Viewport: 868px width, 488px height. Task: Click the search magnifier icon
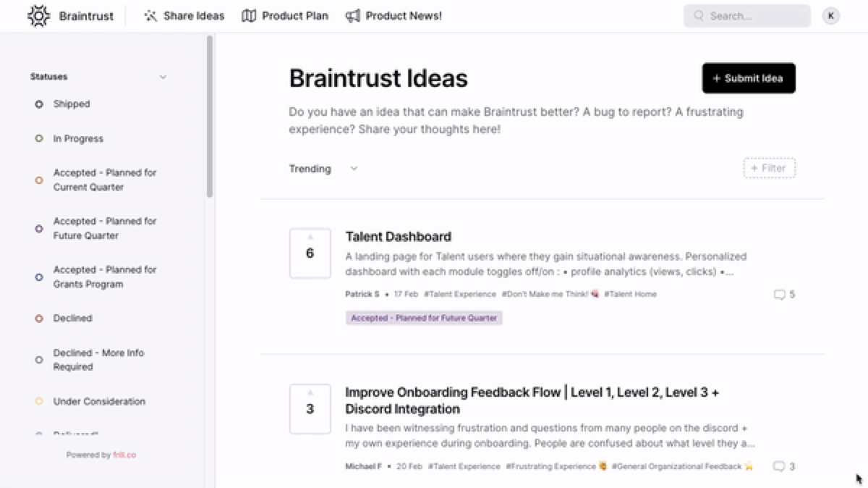(699, 16)
